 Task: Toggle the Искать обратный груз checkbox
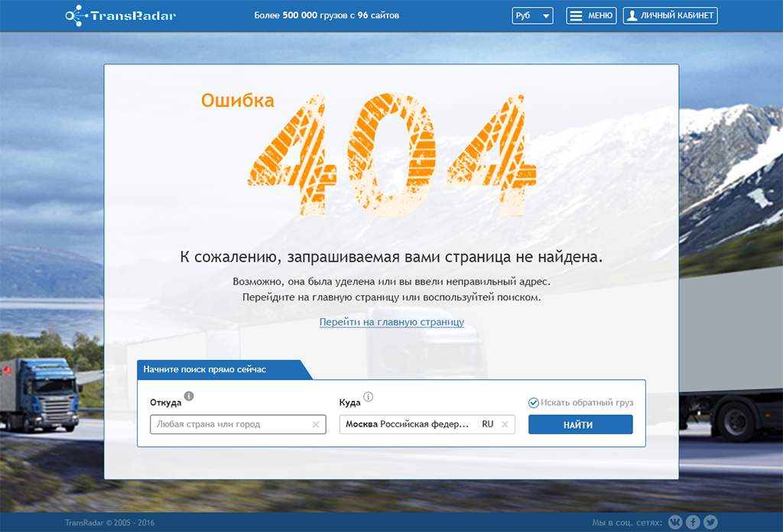(x=533, y=403)
